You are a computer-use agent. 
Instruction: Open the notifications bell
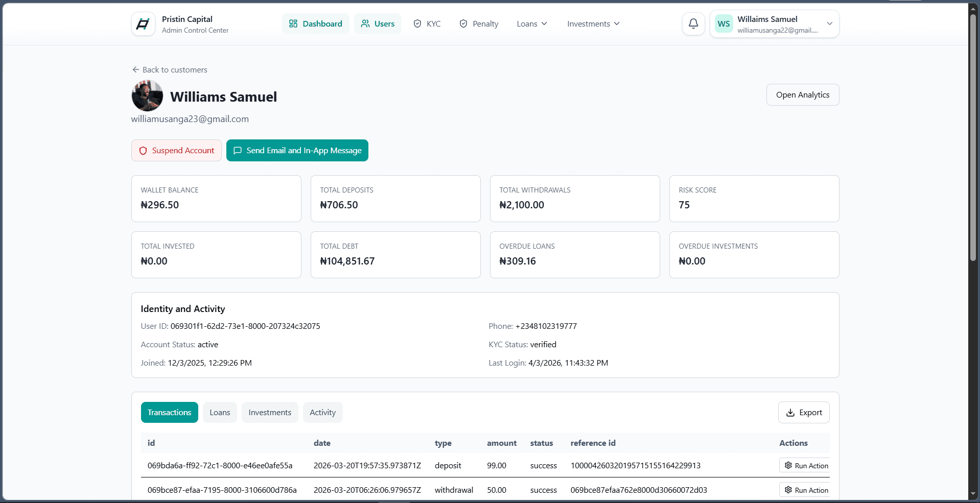pos(693,23)
